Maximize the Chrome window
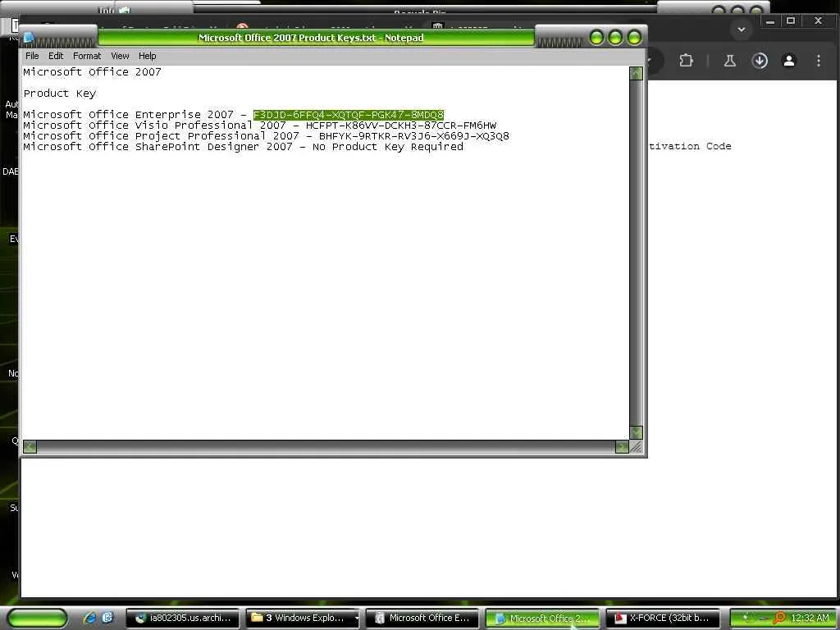 tap(791, 21)
